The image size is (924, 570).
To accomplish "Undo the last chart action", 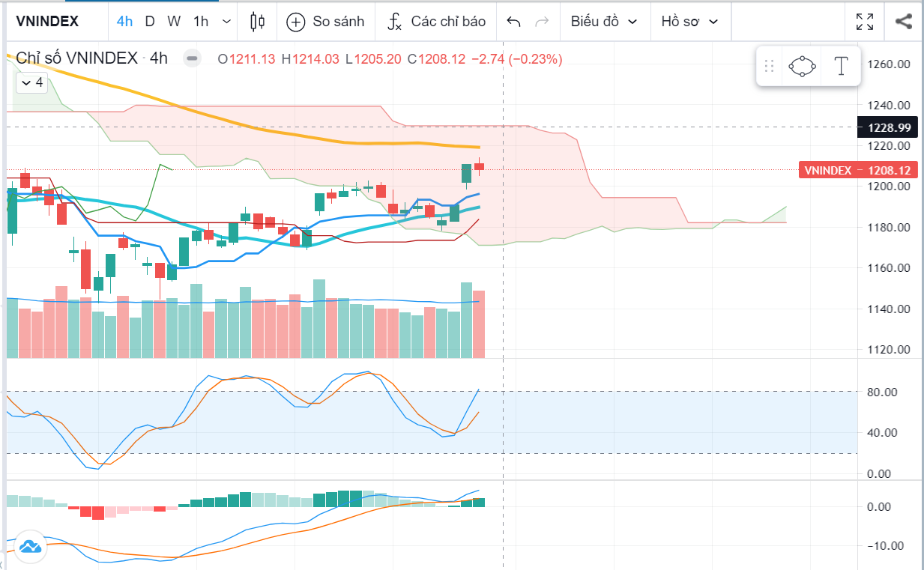I will (x=513, y=22).
